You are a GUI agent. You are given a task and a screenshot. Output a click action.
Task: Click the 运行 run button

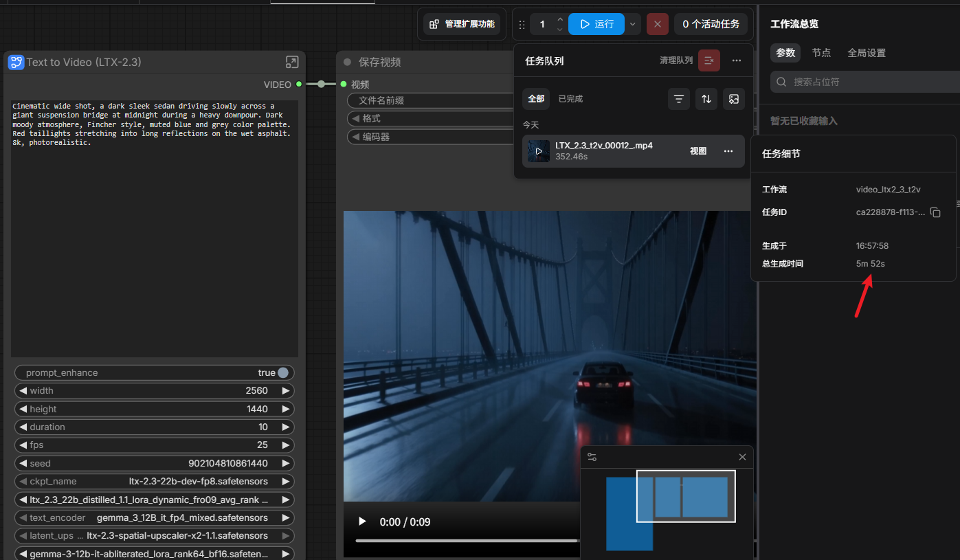596,24
